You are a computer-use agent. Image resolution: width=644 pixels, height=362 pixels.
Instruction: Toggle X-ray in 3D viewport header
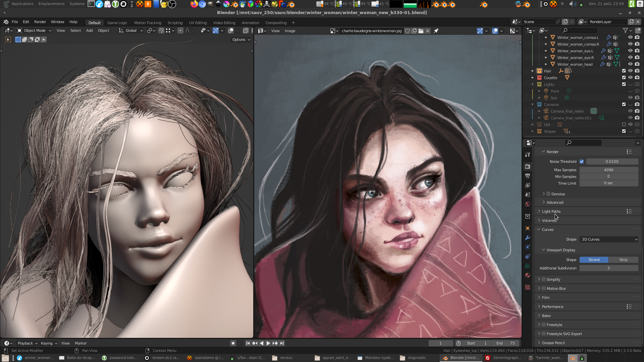click(x=246, y=31)
